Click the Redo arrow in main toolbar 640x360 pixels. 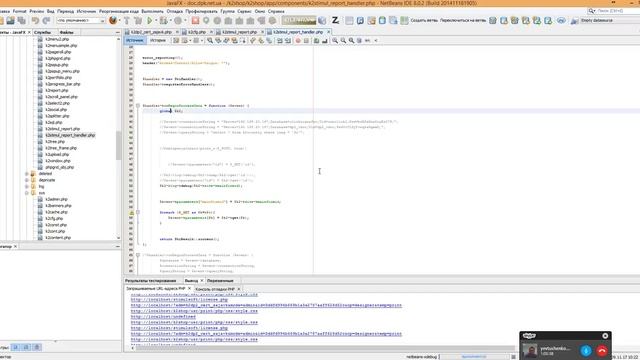point(46,20)
